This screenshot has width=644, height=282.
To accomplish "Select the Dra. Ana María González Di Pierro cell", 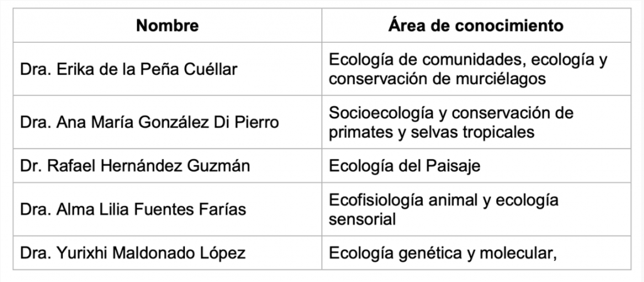I will 167,122.
